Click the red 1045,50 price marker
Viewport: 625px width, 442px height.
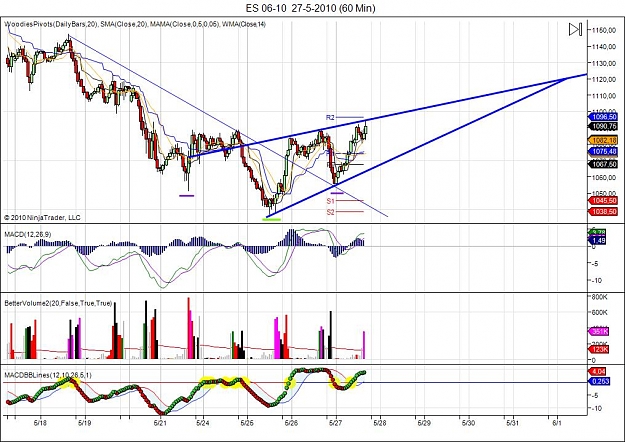coord(603,200)
